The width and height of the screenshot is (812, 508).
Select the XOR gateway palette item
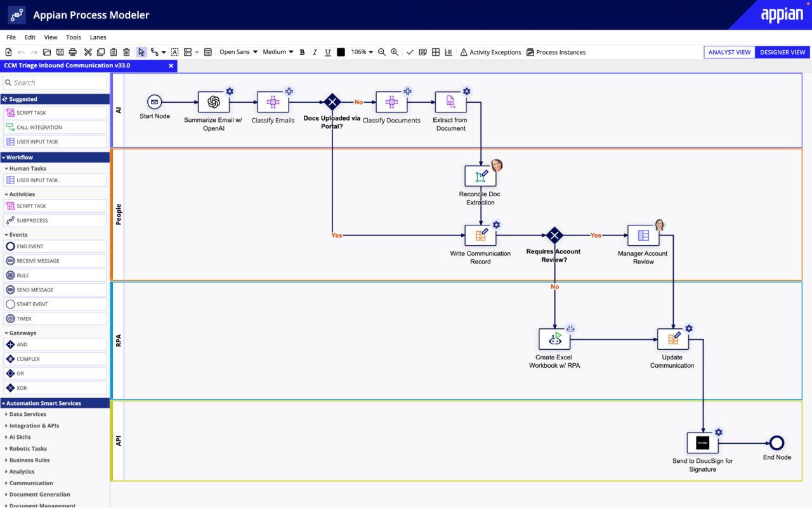tap(55, 388)
